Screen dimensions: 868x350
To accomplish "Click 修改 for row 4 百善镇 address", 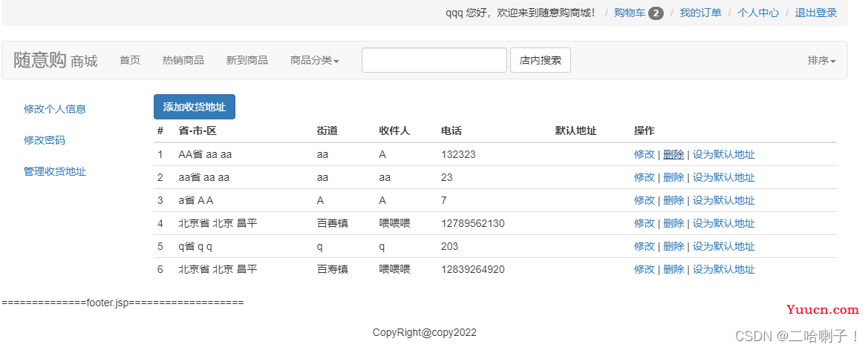I will tap(645, 223).
